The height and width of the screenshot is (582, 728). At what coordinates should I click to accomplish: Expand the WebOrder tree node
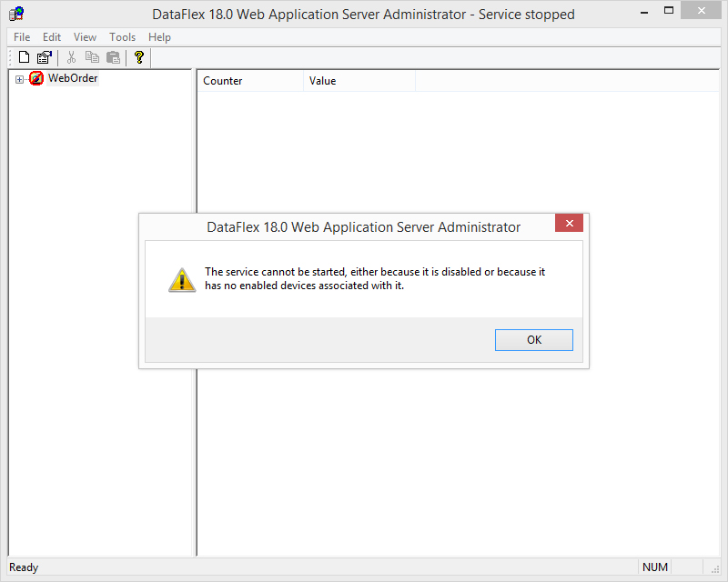point(19,79)
